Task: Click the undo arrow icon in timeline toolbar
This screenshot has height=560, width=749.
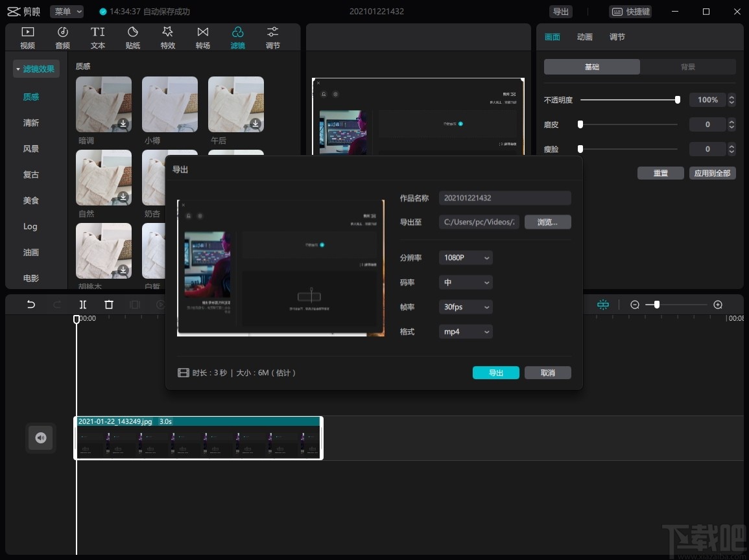Action: tap(30, 305)
